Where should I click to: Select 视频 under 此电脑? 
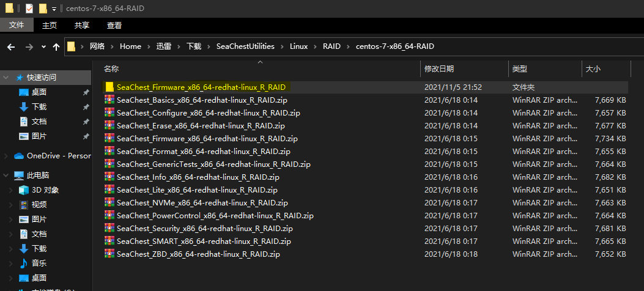pyautogui.click(x=39, y=204)
